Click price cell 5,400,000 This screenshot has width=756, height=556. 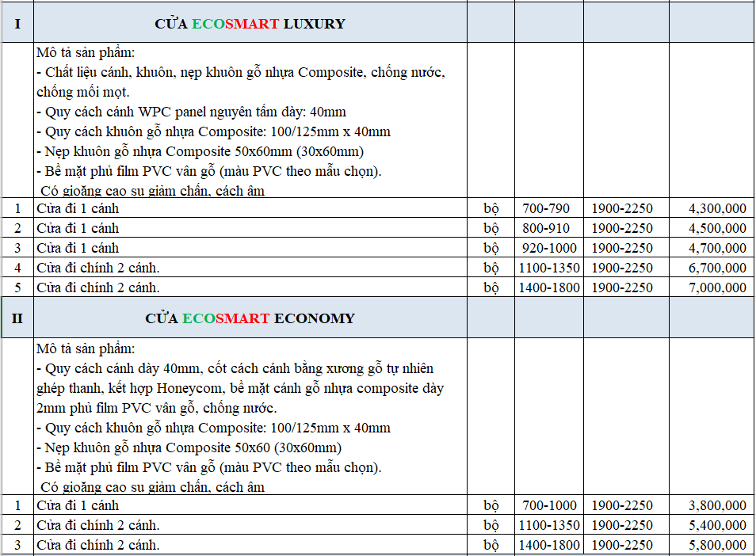pos(712,524)
